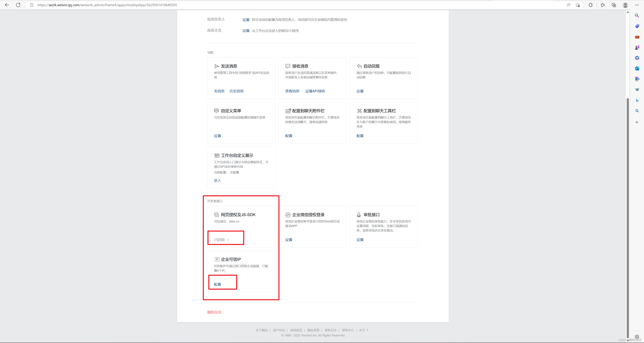The width and height of the screenshot is (644, 343).
Task: Open 历史消息 link
Action: 236,91
